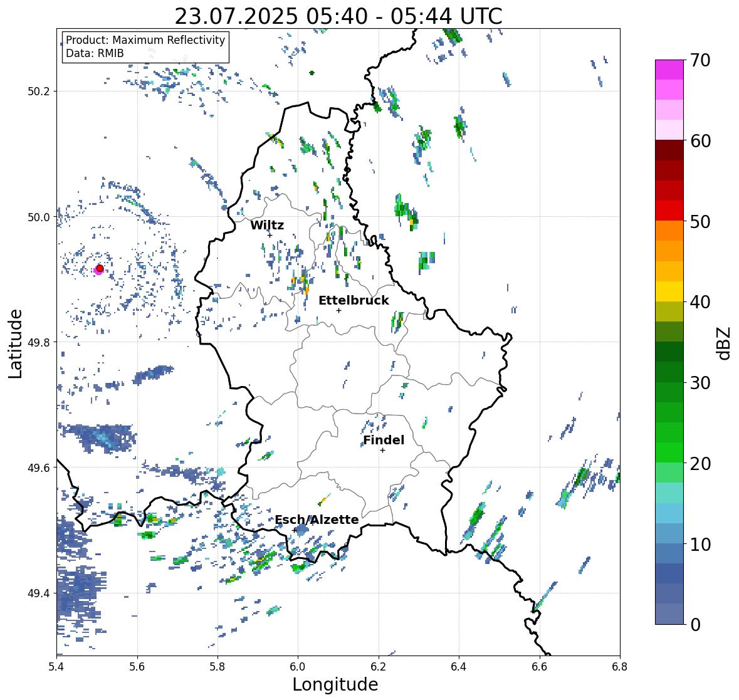Click the light blue colorbar segment near 15
This screenshot has width=739, height=700.
click(669, 513)
